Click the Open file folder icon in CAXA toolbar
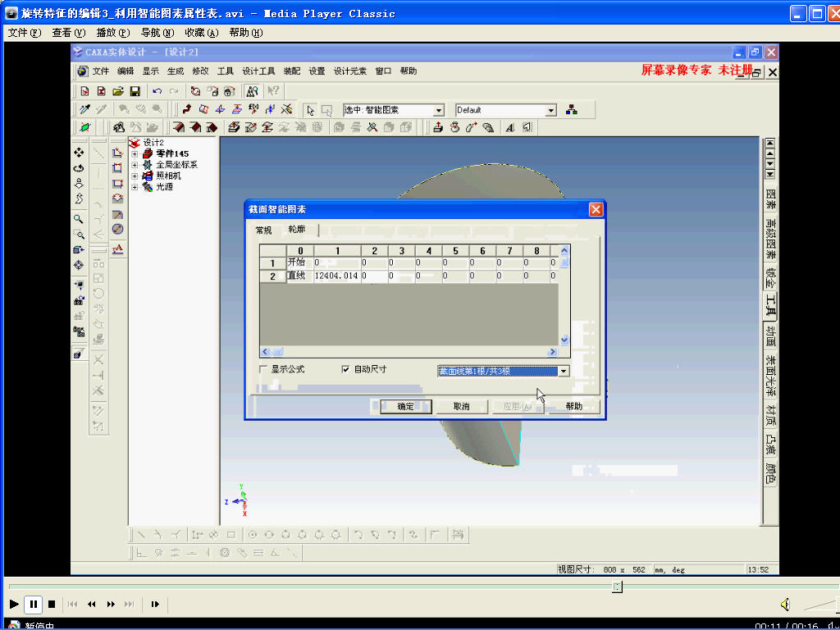Viewport: 840px width, 630px height. [x=118, y=90]
